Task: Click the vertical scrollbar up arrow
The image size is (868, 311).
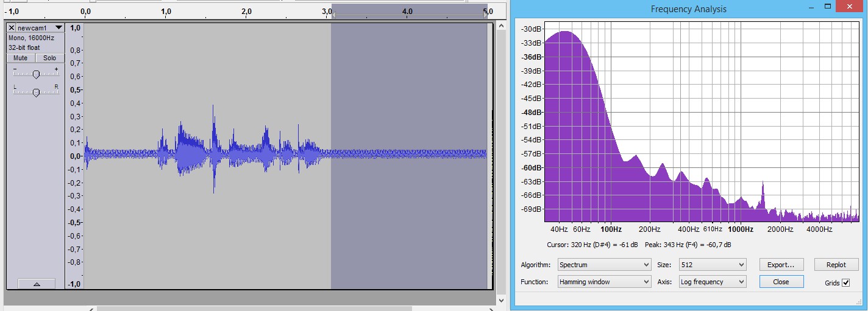Action: 501,26
